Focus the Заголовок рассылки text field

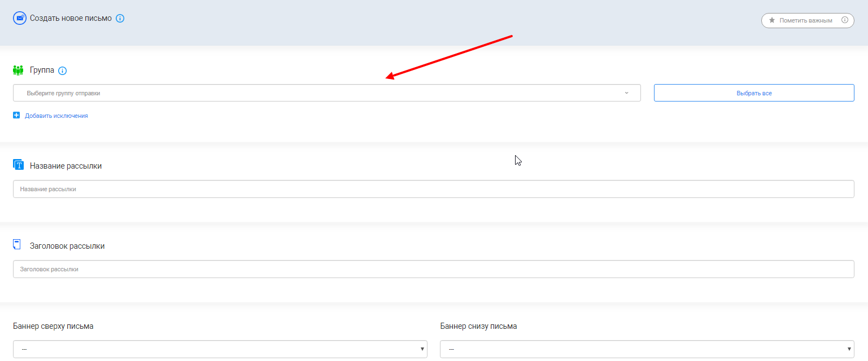point(433,270)
